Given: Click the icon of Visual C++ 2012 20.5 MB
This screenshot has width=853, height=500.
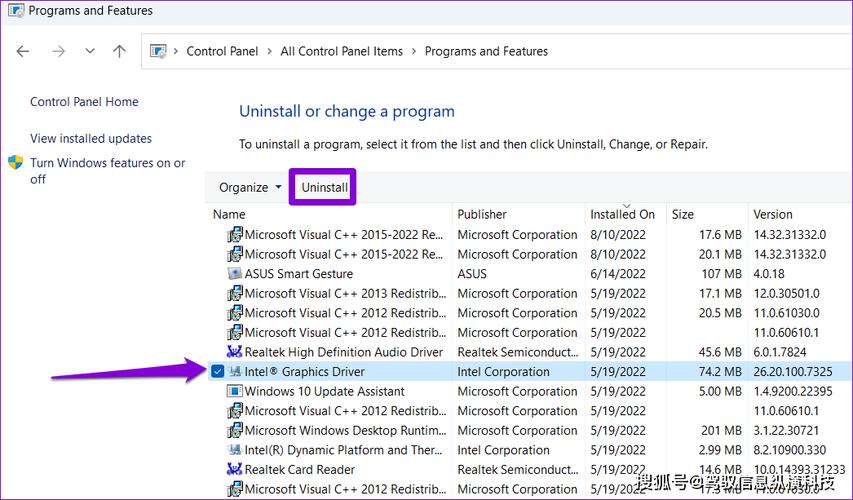Looking at the screenshot, I should point(234,313).
